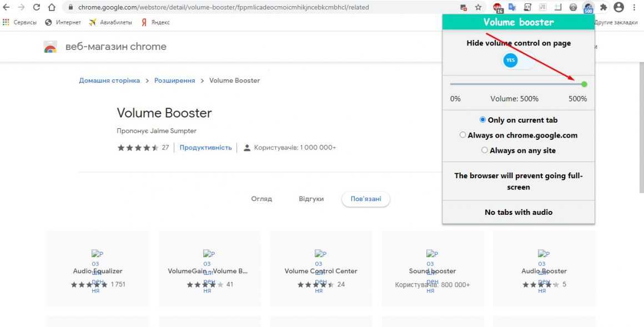
Task: Open the Google Translate extension icon
Action: [512, 7]
